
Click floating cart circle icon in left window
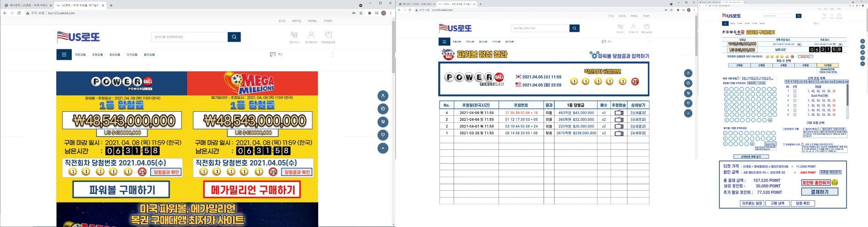(383, 122)
